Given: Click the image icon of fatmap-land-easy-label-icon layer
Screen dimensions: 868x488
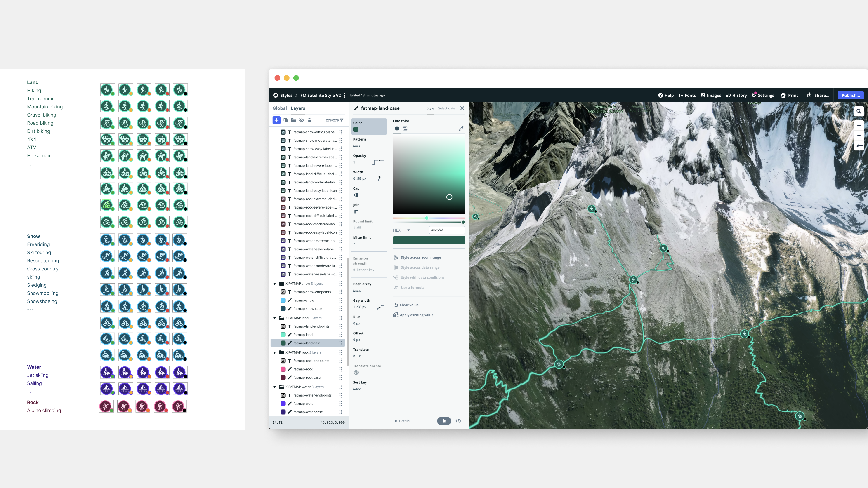Looking at the screenshot, I should pos(283,191).
